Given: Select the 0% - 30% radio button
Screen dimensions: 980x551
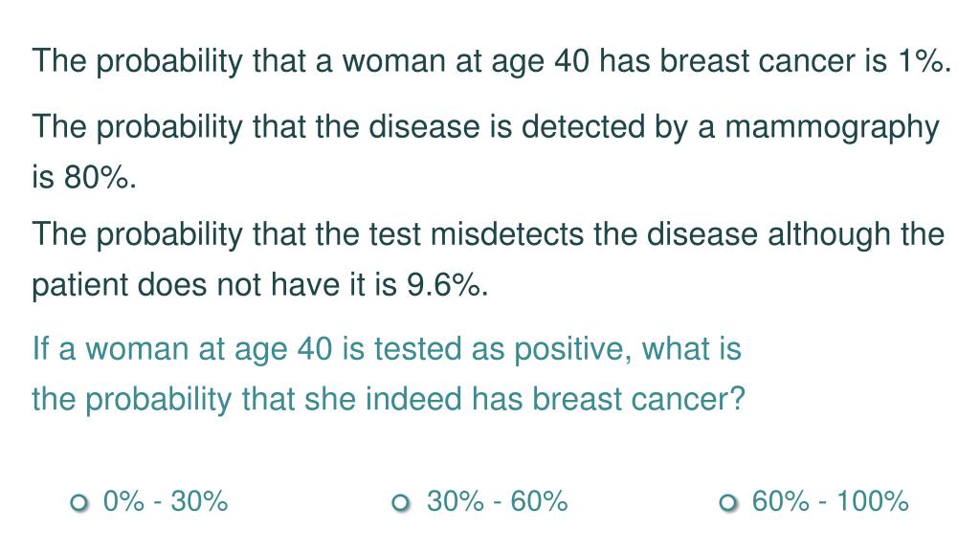Looking at the screenshot, I should pos(79,502).
